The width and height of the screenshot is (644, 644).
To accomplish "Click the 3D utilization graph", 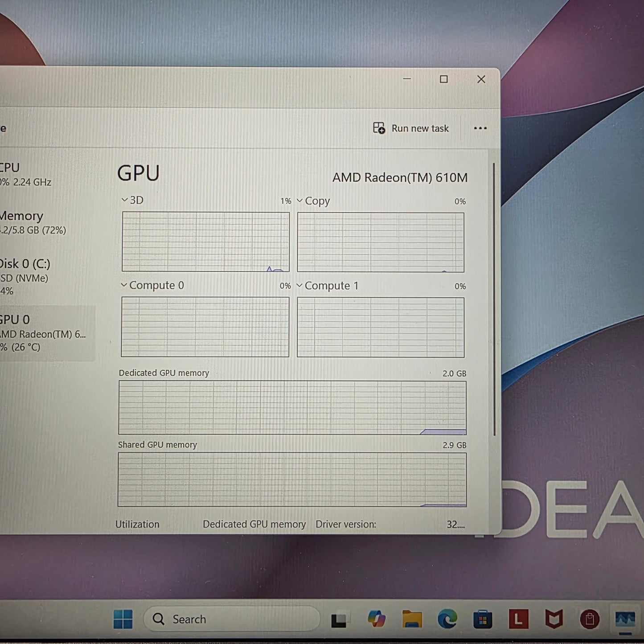I will tap(205, 242).
